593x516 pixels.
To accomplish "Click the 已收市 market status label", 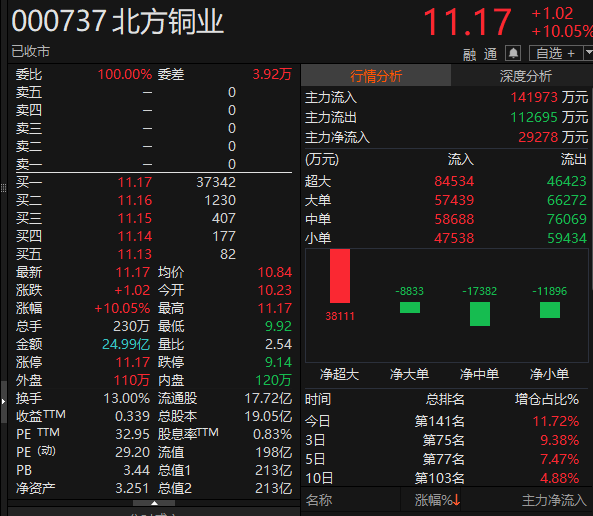I will click(x=31, y=51).
